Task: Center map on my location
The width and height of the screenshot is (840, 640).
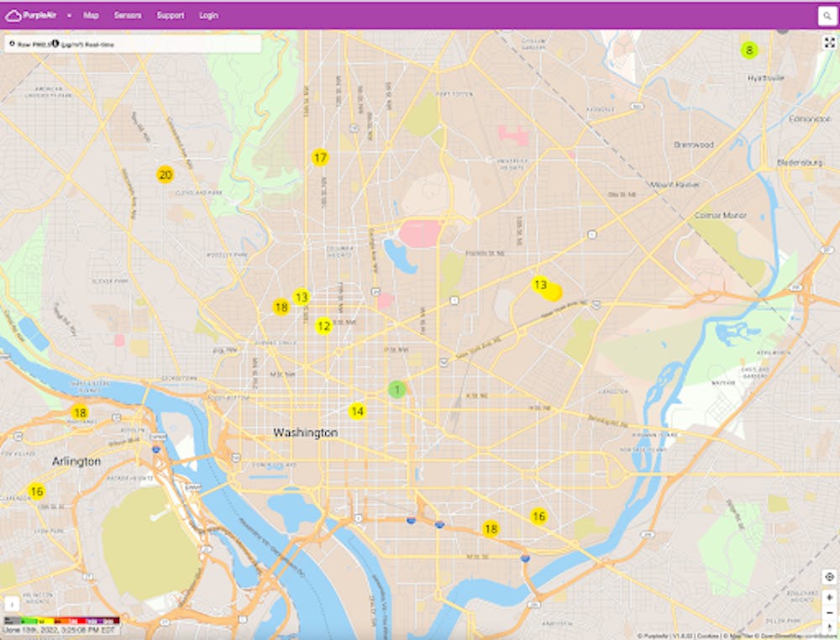Action: (x=829, y=577)
